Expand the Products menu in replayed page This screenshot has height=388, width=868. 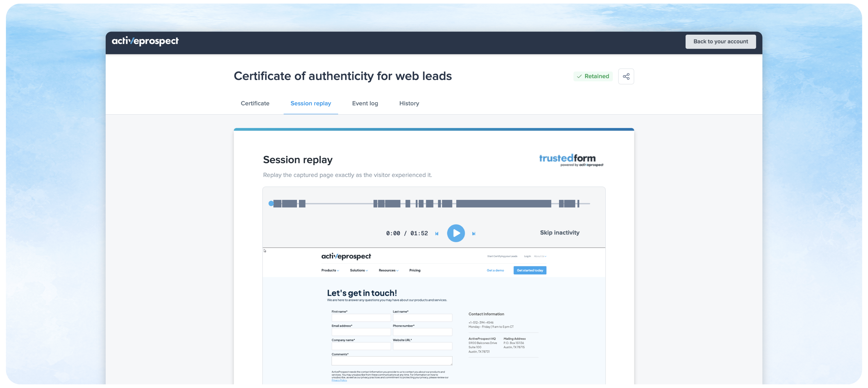pyautogui.click(x=330, y=270)
